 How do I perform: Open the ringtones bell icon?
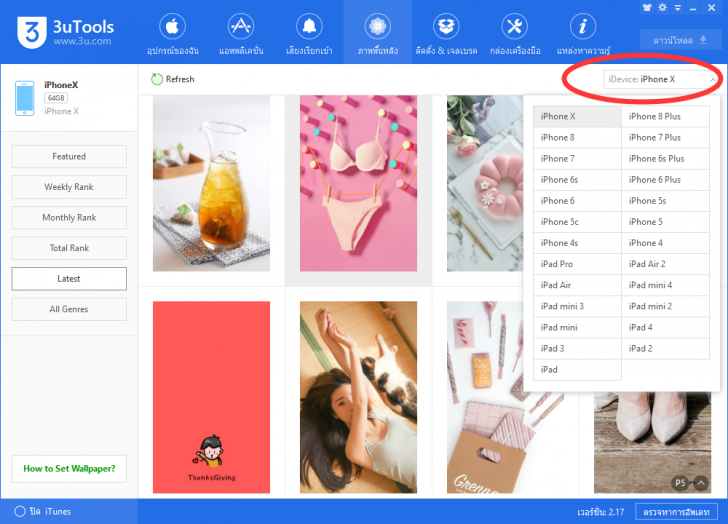tap(309, 26)
